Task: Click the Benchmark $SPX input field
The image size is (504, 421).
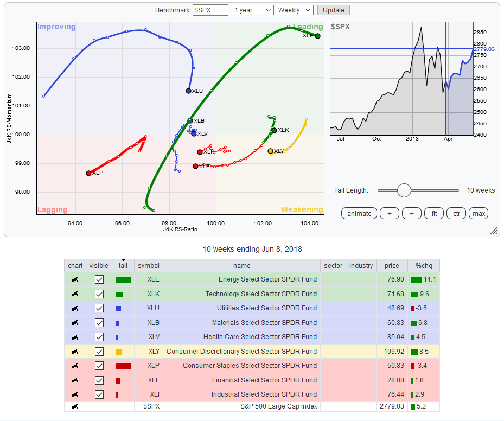Action: coord(210,10)
